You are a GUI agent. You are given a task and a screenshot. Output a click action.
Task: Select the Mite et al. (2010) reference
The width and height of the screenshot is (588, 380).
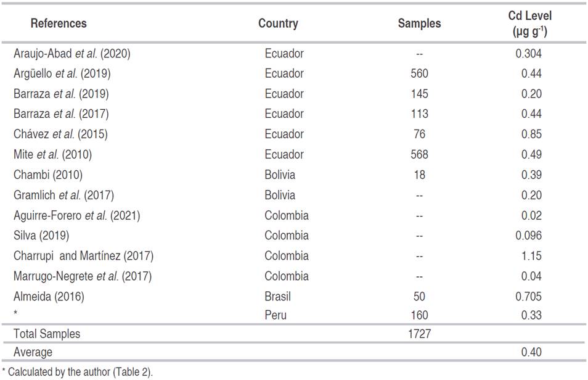pyautogui.click(x=52, y=154)
